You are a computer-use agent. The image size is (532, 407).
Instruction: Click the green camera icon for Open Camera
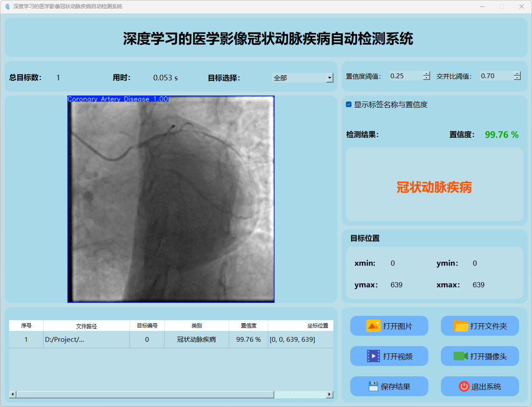click(461, 356)
